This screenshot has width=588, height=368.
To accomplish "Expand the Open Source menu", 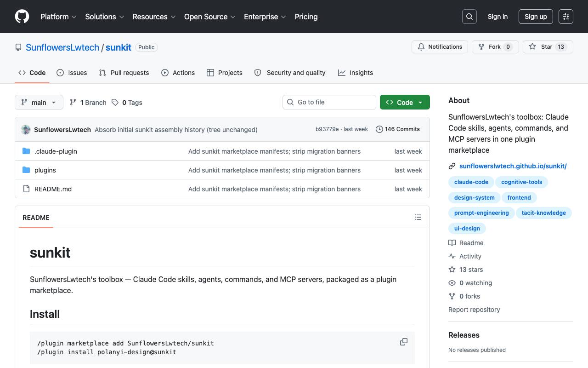I will pos(210,17).
